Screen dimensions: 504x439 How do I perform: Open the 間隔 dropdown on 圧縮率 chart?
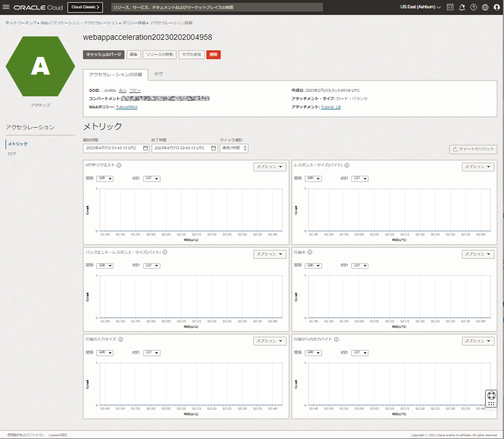313,266
